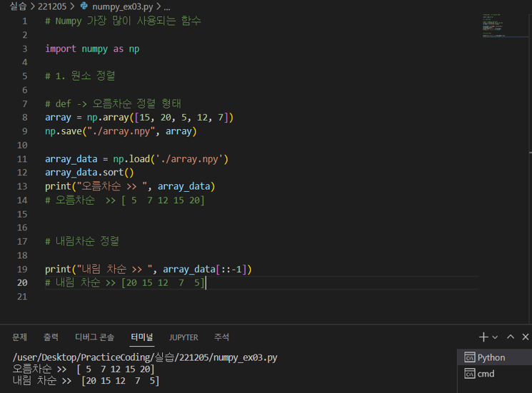Click line number 8 in the gutter

tap(25, 117)
